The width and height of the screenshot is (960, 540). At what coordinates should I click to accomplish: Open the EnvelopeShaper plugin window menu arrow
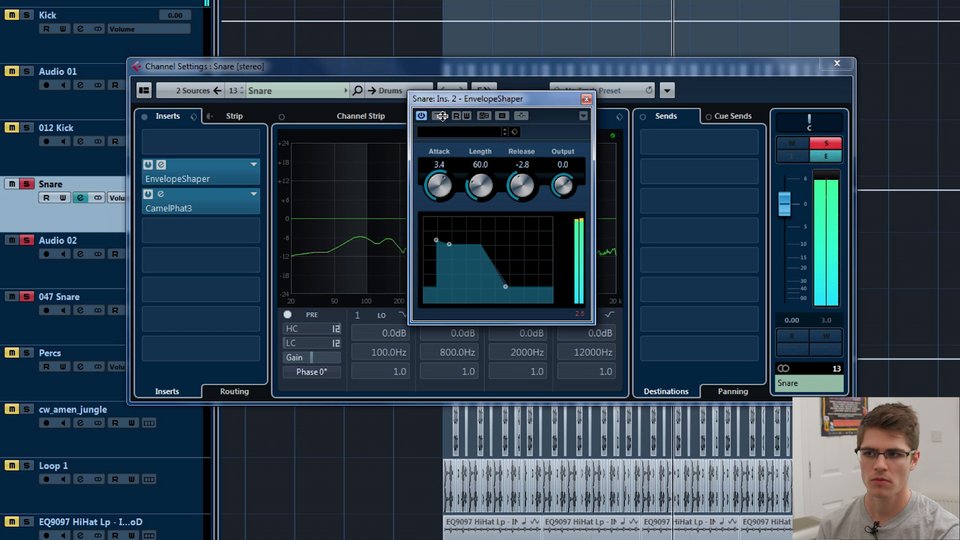(x=583, y=116)
